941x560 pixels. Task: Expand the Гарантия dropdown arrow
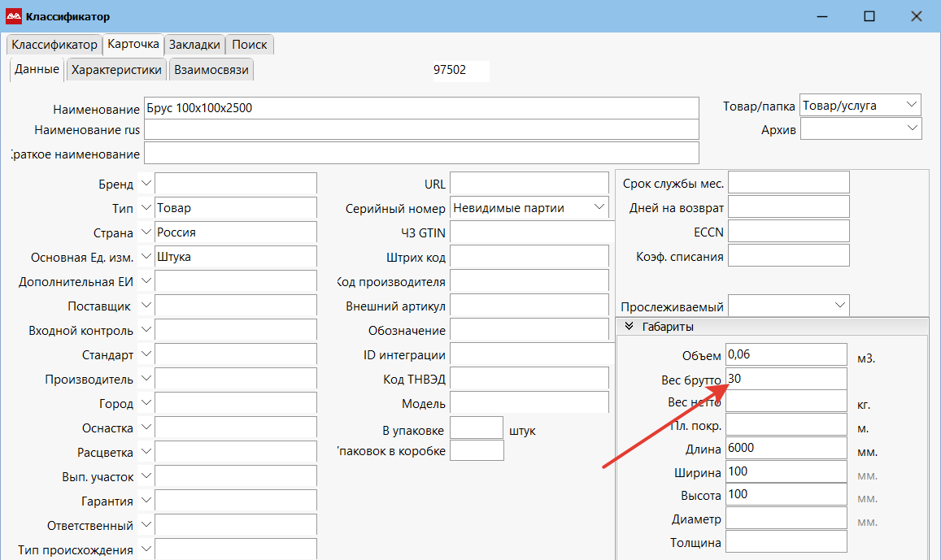(146, 501)
